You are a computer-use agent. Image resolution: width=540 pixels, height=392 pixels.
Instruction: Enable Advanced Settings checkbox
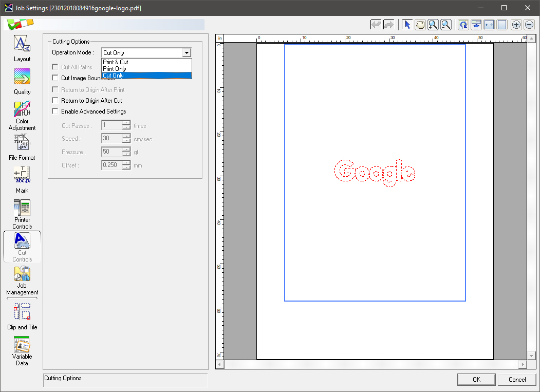pyautogui.click(x=55, y=111)
